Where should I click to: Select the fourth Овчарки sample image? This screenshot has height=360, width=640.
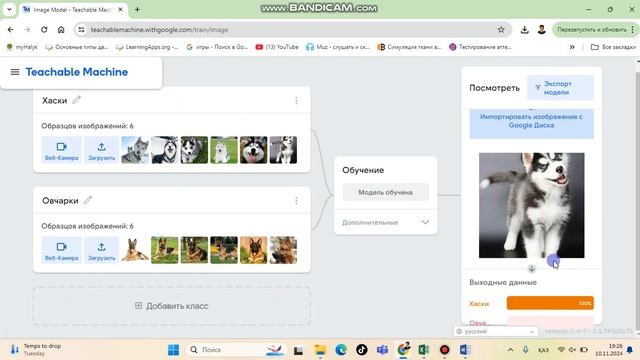pyautogui.click(x=224, y=250)
